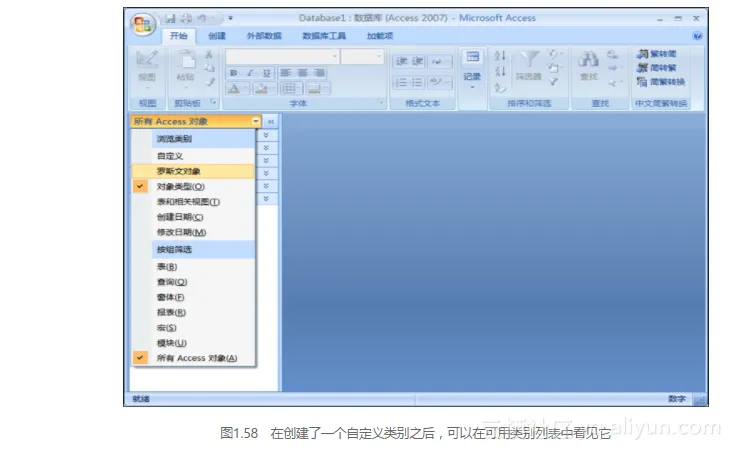Viewport: 732px width, 451px height.
Task: Click the Replace icon in 查找 group
Action: pos(612,55)
